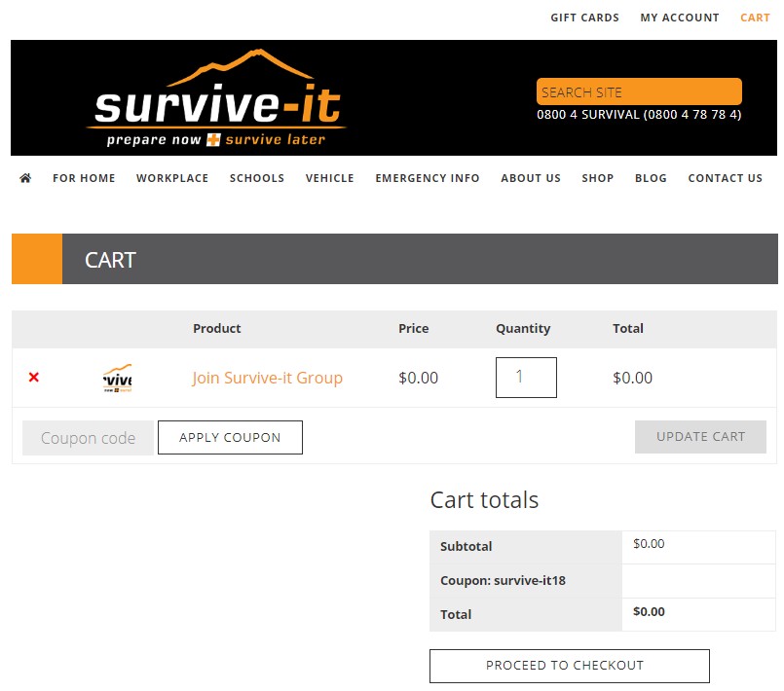Open the Join Survive-it Group product thumbnail

click(118, 378)
